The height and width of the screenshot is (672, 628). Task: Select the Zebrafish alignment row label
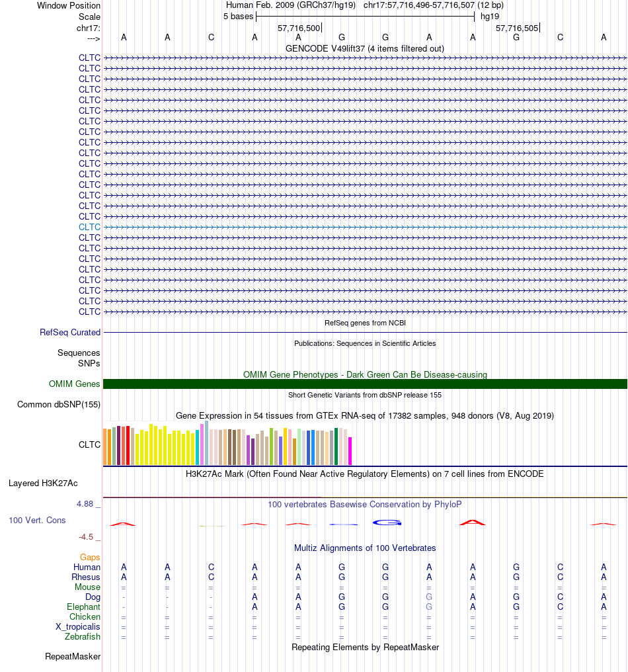(x=82, y=636)
